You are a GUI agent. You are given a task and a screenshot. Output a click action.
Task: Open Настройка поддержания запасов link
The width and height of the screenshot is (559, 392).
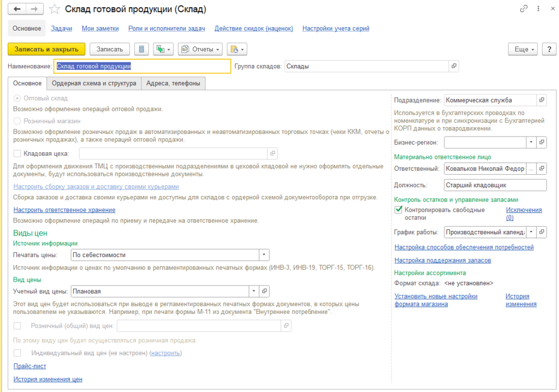tap(443, 260)
